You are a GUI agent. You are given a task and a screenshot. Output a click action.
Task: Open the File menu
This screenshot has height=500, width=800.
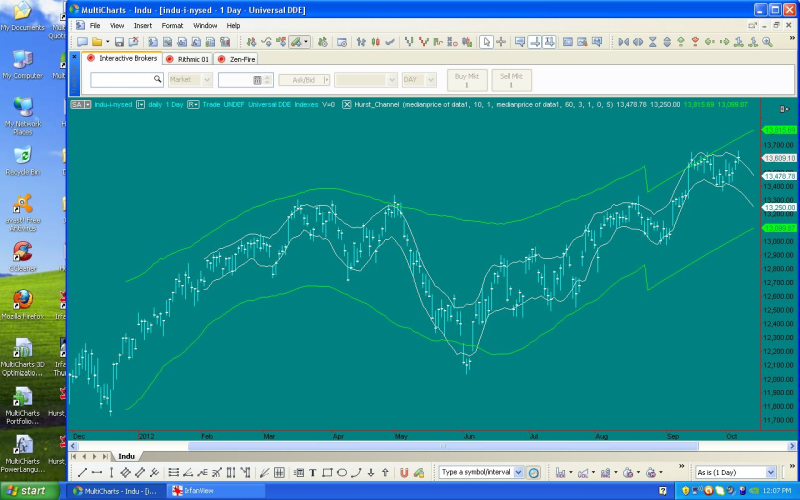(x=95, y=26)
